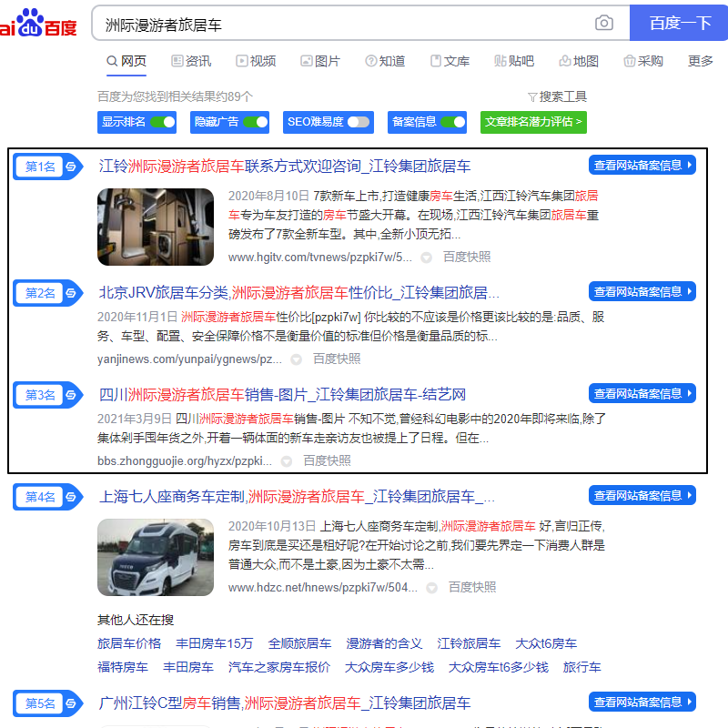Search related term 旅居车价格
This screenshot has height=728, width=728.
pyautogui.click(x=129, y=643)
